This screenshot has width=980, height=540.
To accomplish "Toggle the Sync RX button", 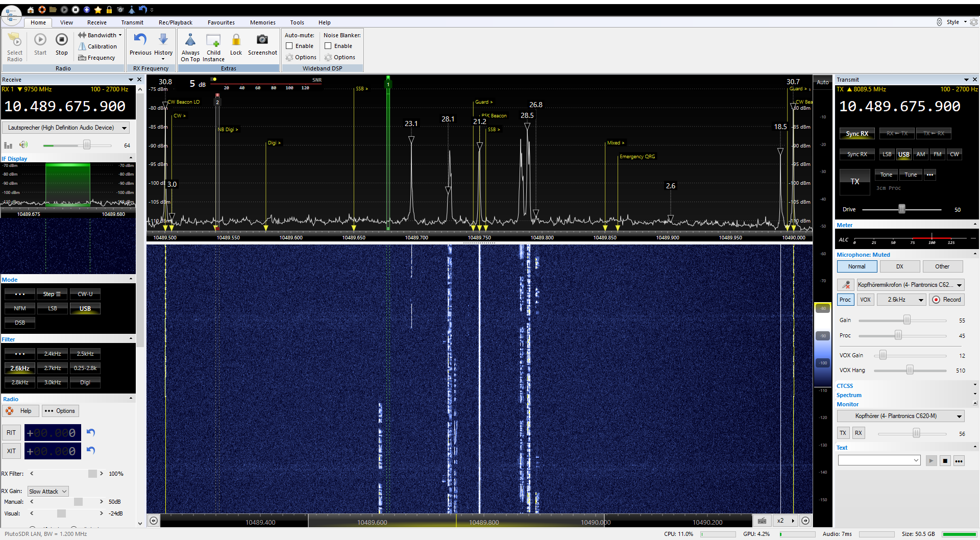I will coord(856,134).
